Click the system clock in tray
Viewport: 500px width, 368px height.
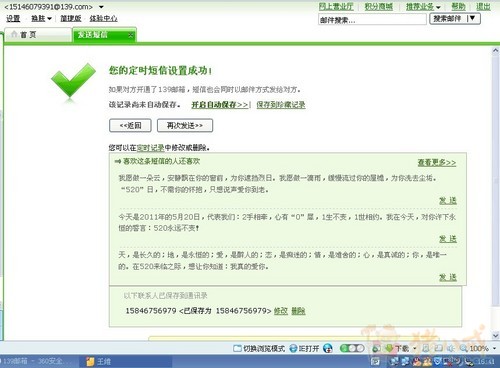coord(487,362)
